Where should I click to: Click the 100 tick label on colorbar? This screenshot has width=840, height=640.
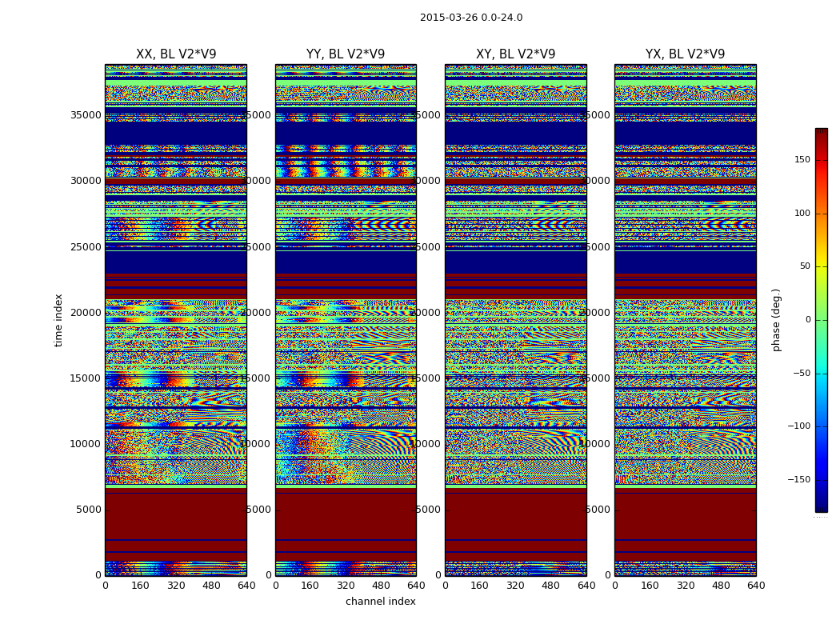point(802,213)
